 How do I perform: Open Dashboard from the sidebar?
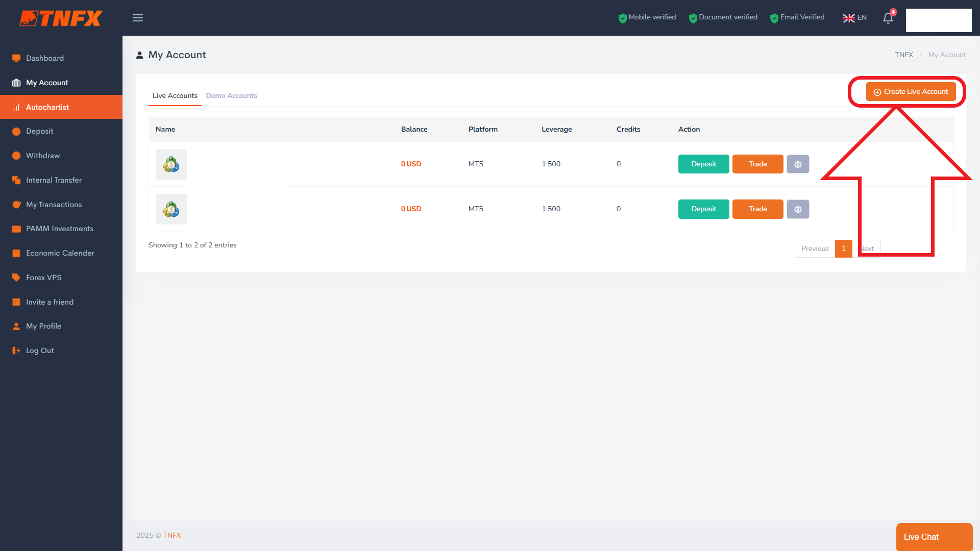tap(61, 58)
